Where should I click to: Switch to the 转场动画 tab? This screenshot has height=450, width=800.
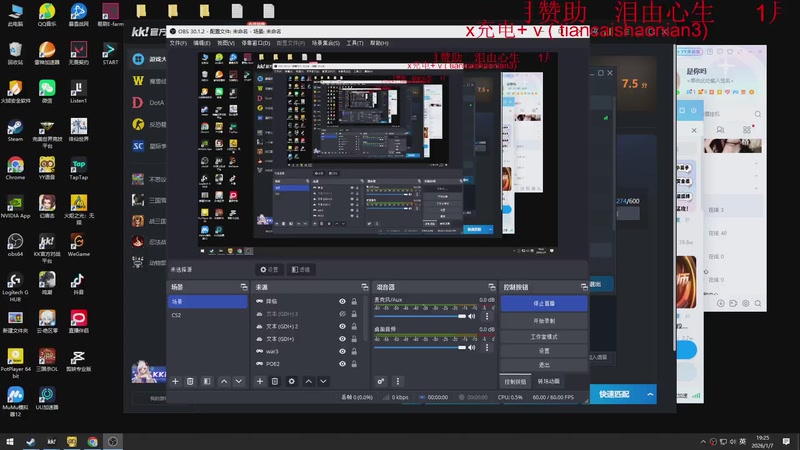548,381
